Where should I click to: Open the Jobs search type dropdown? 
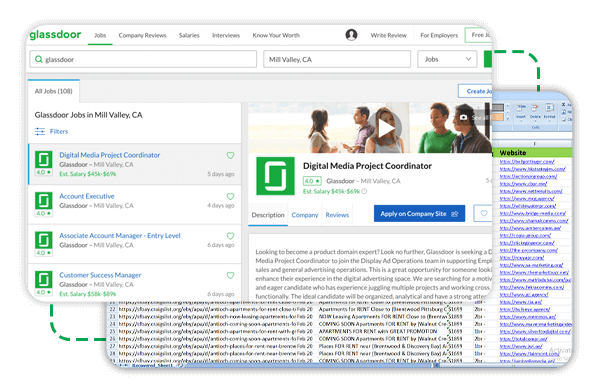(x=447, y=59)
